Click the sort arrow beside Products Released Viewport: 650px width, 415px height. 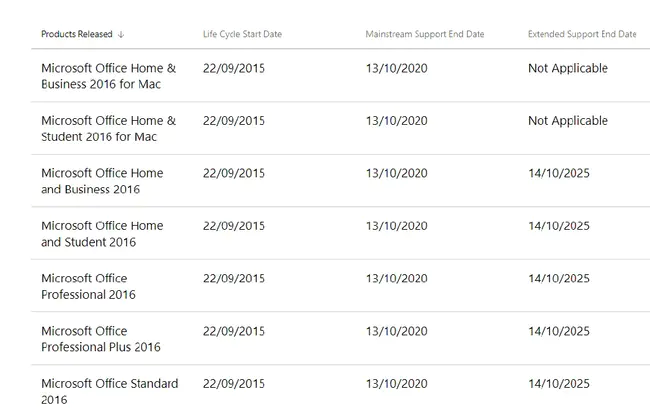point(121,34)
